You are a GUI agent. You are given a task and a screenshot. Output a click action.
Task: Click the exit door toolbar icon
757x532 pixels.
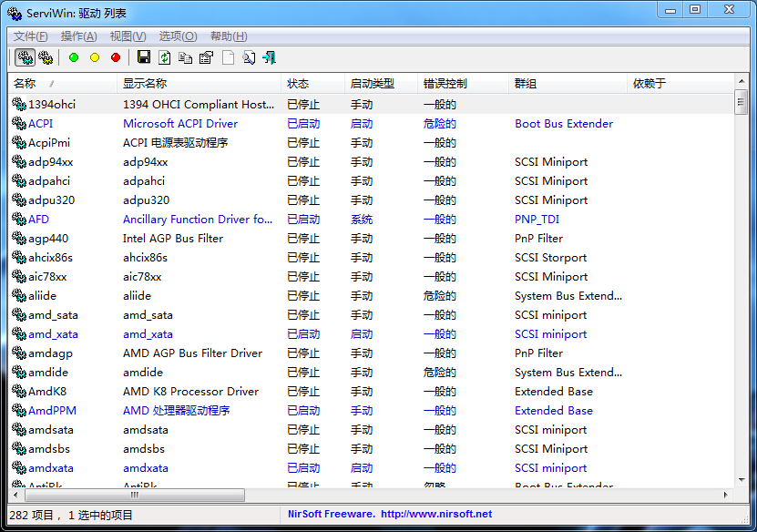[x=270, y=57]
